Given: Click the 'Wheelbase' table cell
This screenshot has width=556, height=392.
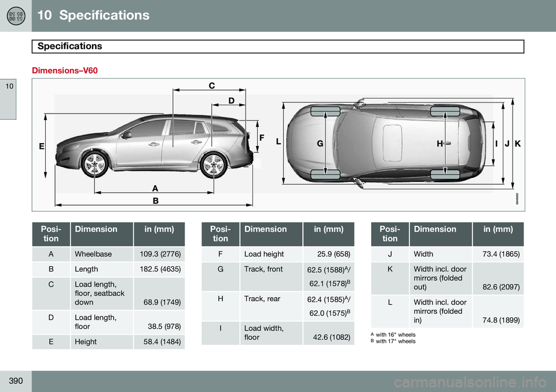Looking at the screenshot, I should (102, 254).
